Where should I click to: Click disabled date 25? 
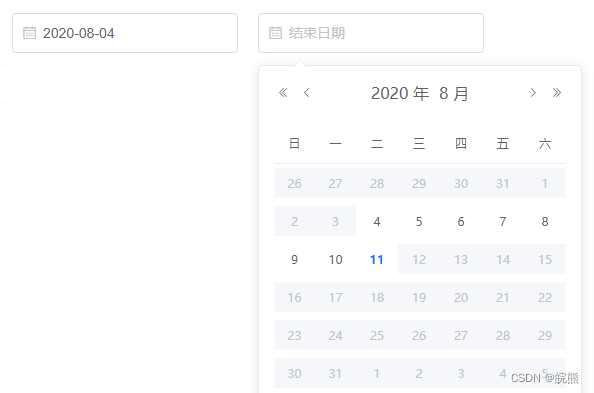tap(377, 335)
